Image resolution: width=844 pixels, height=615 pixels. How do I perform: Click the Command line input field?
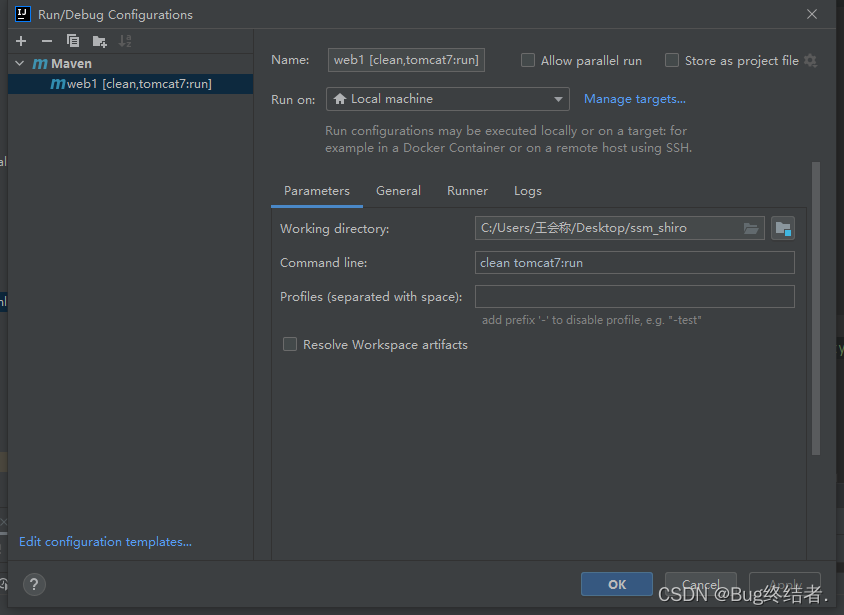click(635, 263)
